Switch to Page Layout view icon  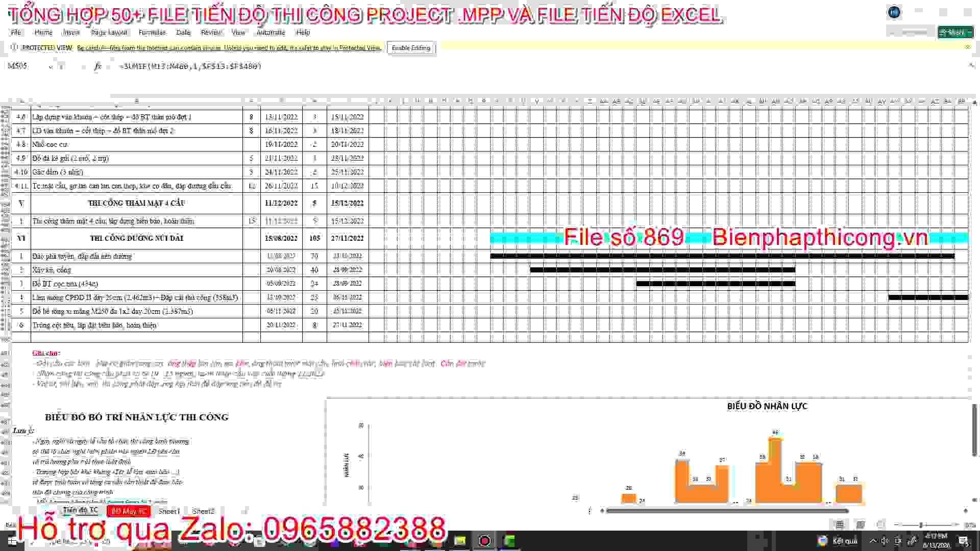861,524
